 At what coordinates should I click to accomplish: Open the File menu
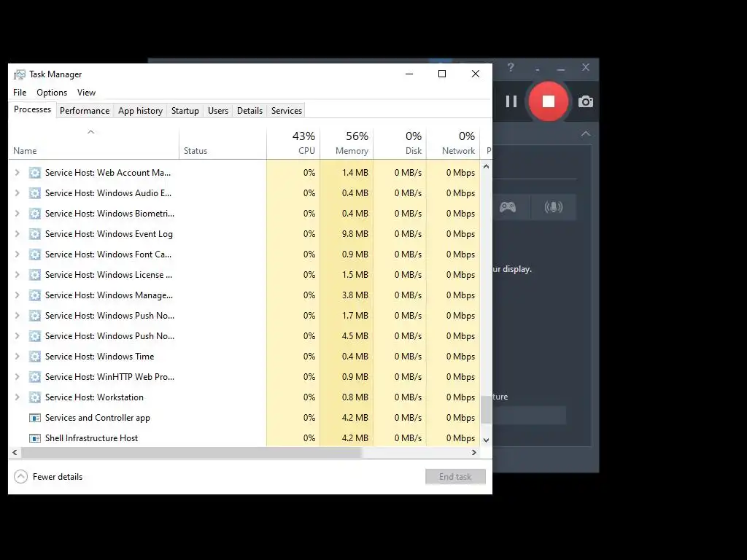(x=20, y=93)
